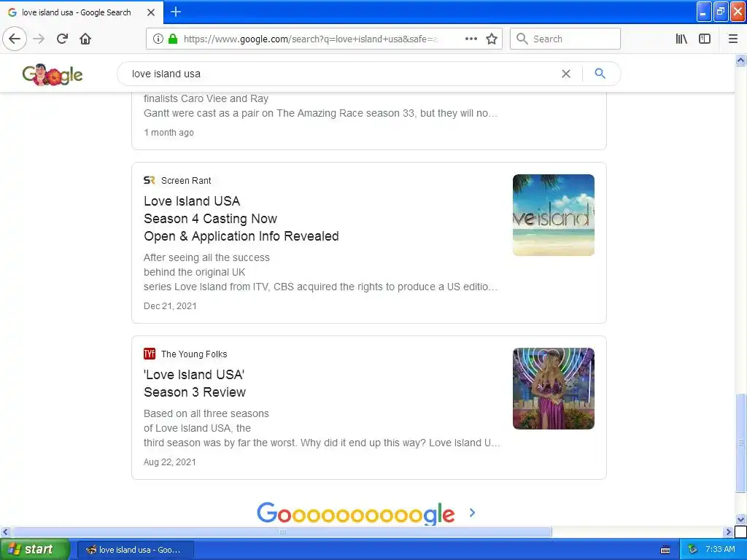This screenshot has height=560, width=747.
Task: Open the Firefox hamburger menu
Action: tap(733, 39)
